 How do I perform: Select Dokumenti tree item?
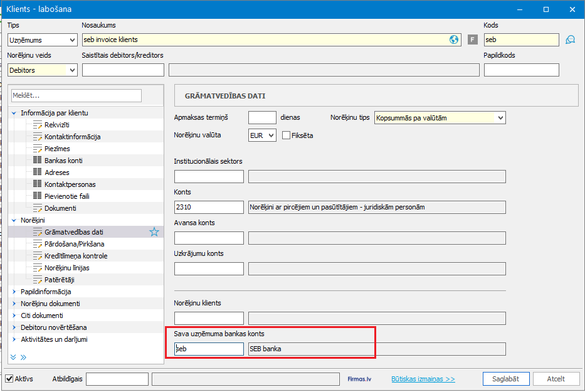[60, 208]
